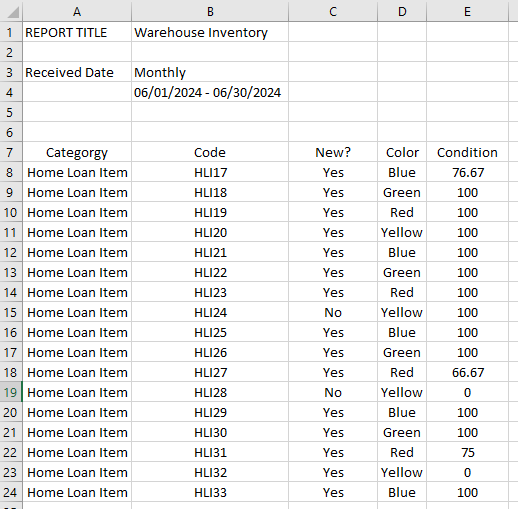Viewport: 518px width, 509px height.
Task: Select row 7 header
Action: pos(11,152)
